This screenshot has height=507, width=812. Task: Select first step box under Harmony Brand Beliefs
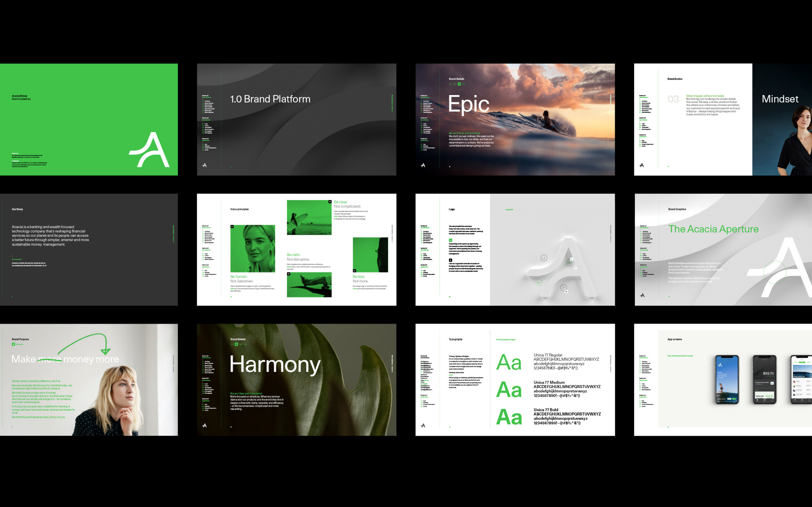pyautogui.click(x=232, y=344)
